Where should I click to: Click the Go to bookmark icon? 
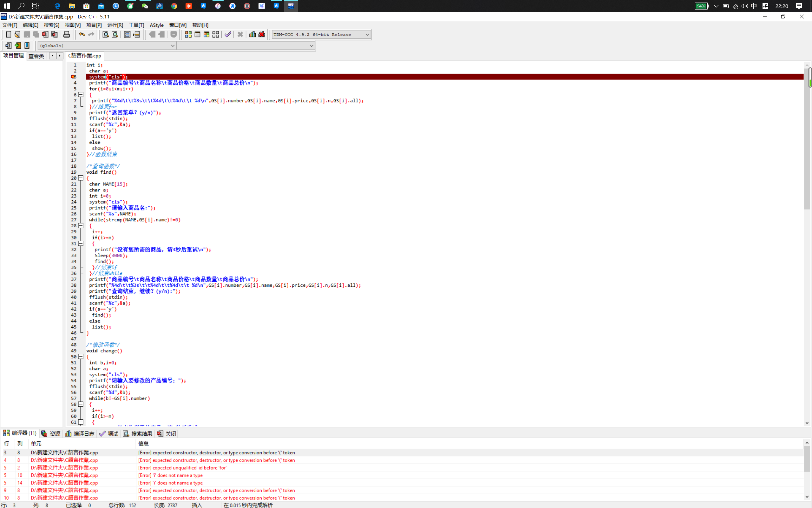tap(27, 45)
